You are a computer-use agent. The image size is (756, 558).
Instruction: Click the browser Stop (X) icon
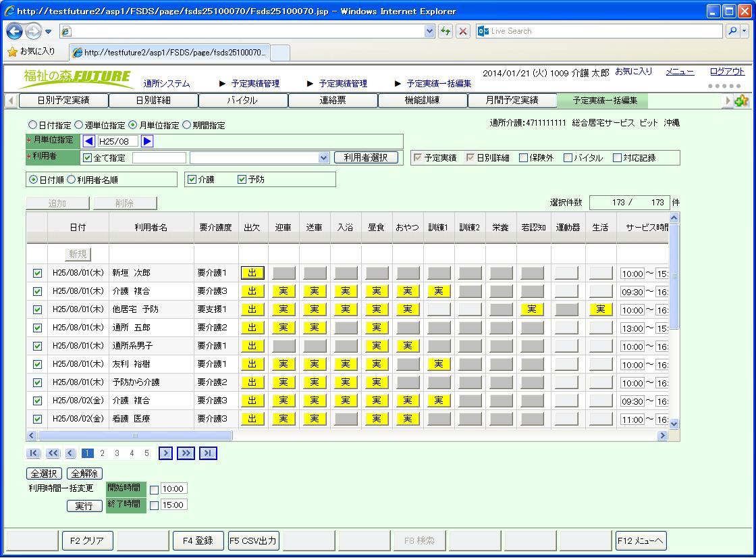(463, 31)
